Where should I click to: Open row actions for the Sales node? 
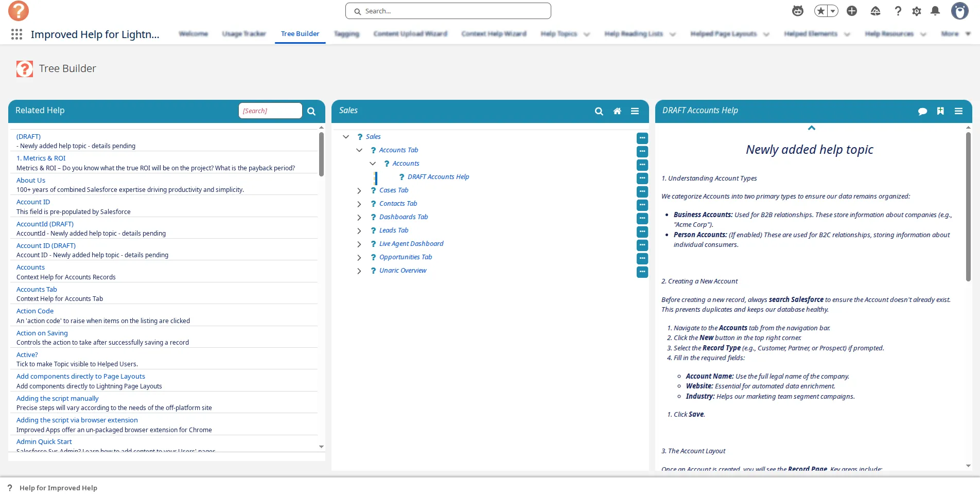click(x=642, y=138)
